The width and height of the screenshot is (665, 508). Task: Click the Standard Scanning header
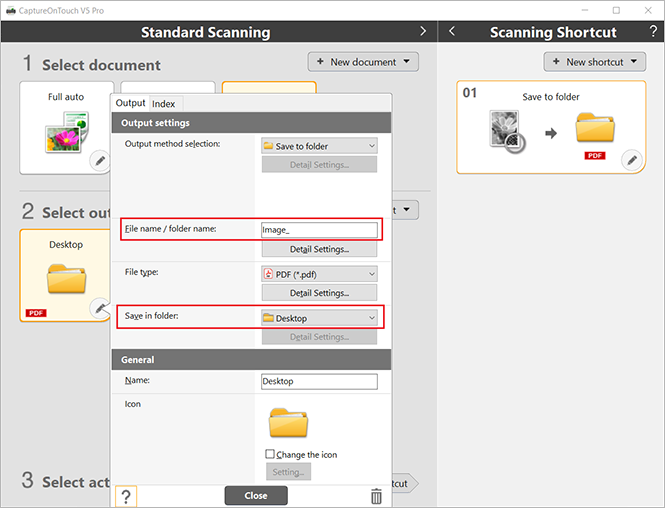(x=206, y=32)
